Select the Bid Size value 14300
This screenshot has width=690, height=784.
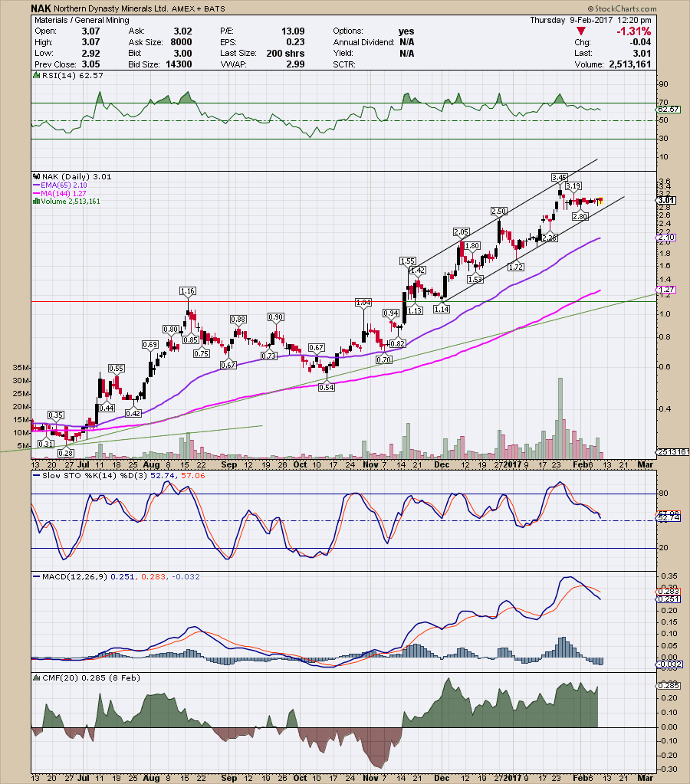[179, 64]
